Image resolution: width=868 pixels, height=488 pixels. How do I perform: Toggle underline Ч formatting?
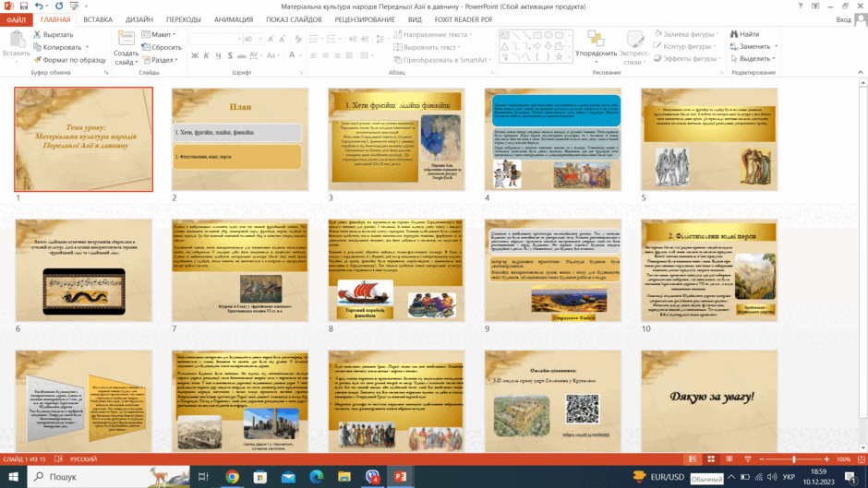pos(218,56)
